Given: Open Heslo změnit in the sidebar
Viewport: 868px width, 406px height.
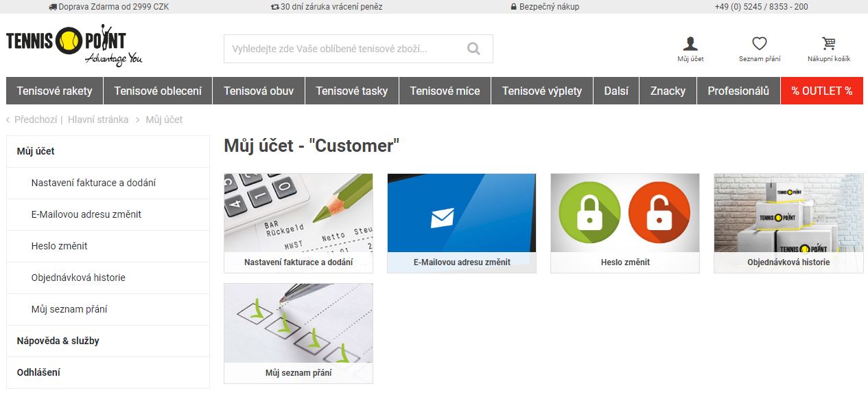Looking at the screenshot, I should [108, 246].
